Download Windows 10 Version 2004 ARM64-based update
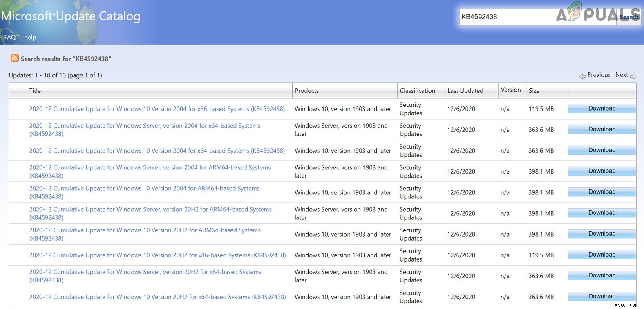The image size is (644, 309). (x=602, y=192)
